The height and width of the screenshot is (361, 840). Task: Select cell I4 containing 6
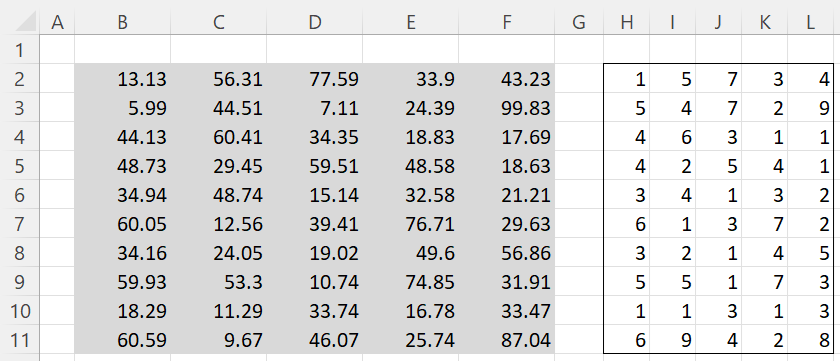click(x=672, y=137)
